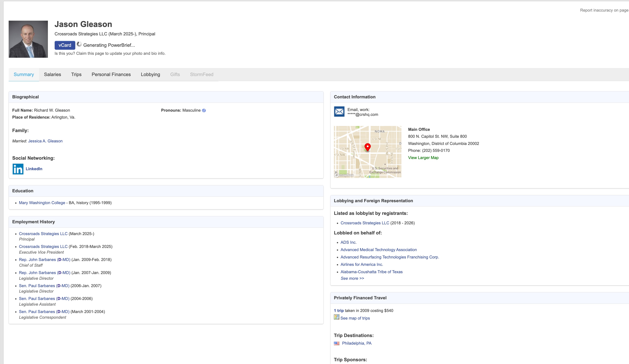629x364 pixels.
Task: Click the claim this page prompt text
Action: 110,53
